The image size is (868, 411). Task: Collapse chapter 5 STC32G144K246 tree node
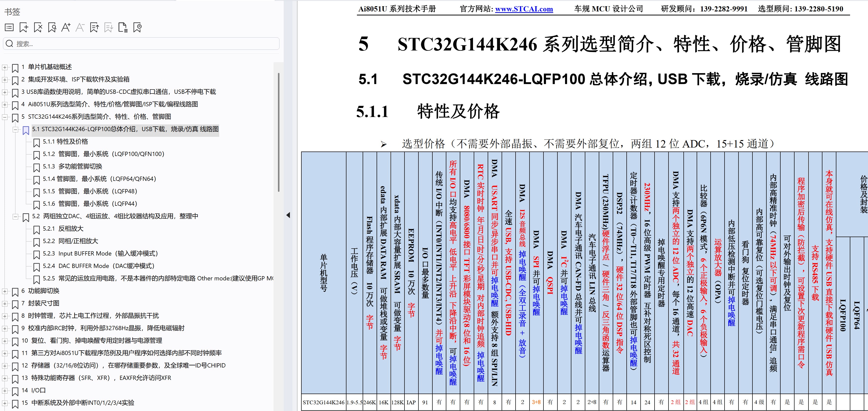click(x=5, y=117)
